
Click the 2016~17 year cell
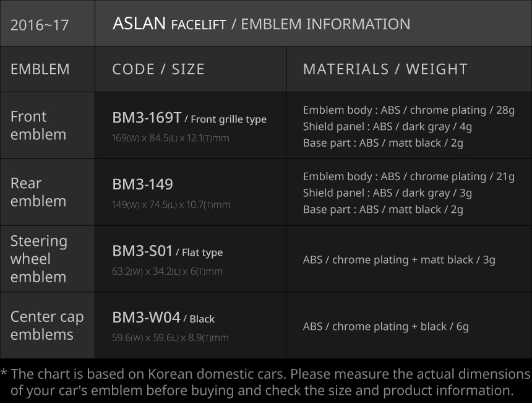coord(40,25)
